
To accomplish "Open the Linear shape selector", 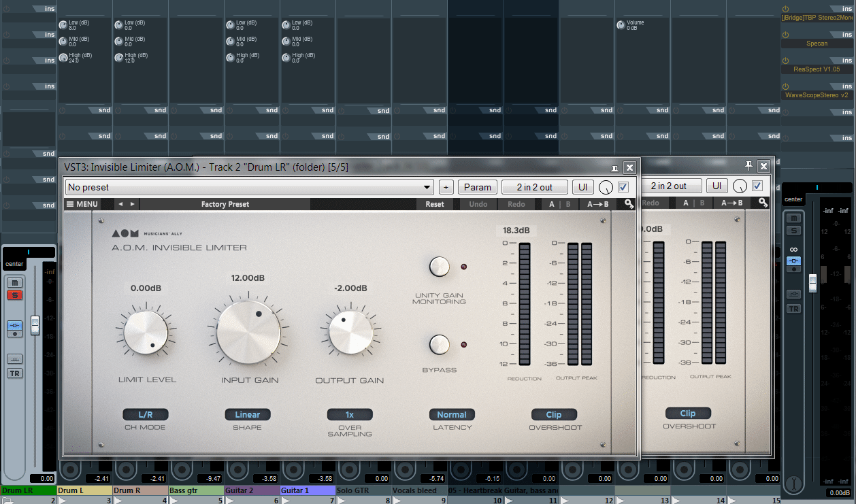I will (x=248, y=414).
